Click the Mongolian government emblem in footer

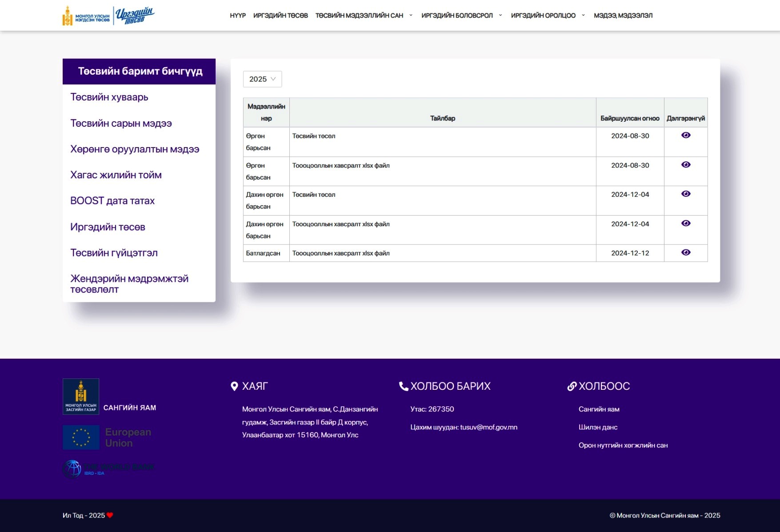(x=80, y=396)
